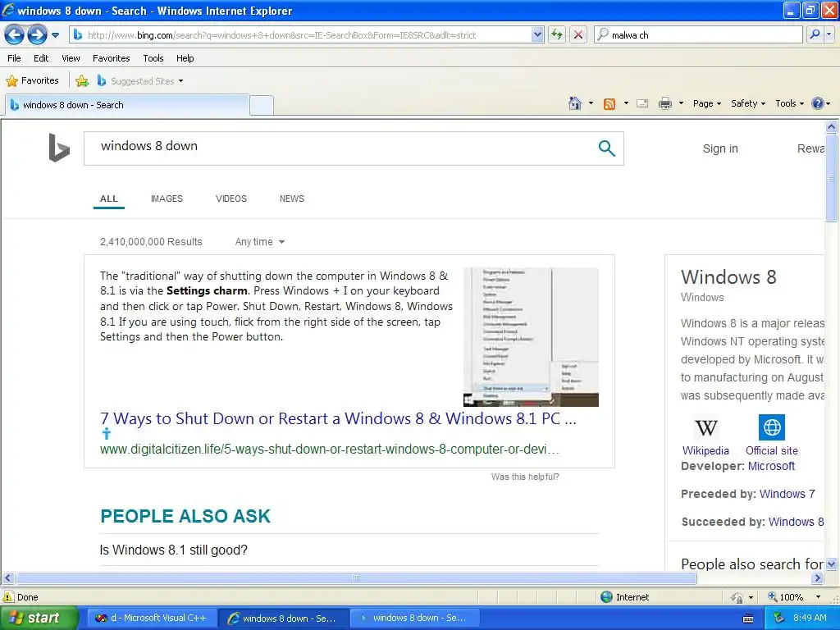Click the Refresh page icon
The image size is (840, 630).
click(557, 34)
